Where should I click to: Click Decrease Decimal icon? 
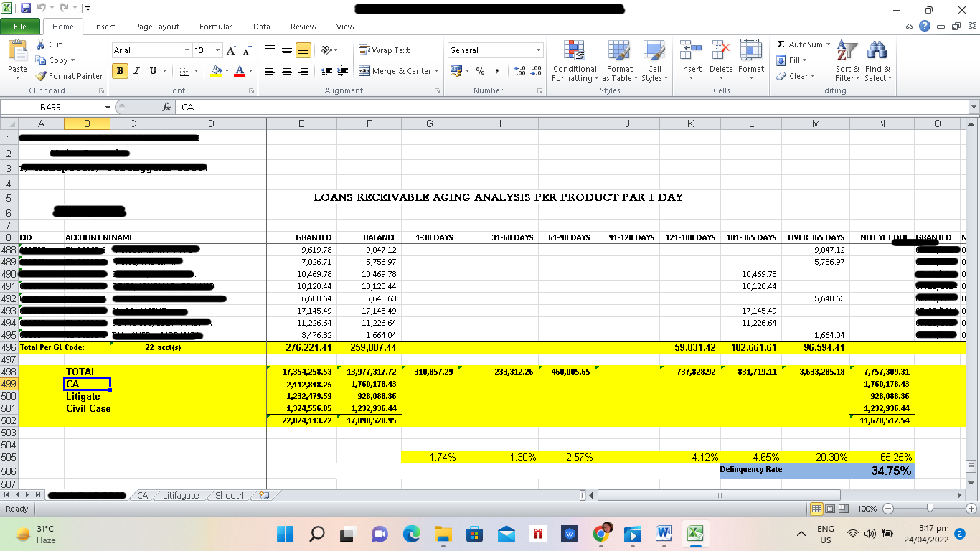(536, 71)
